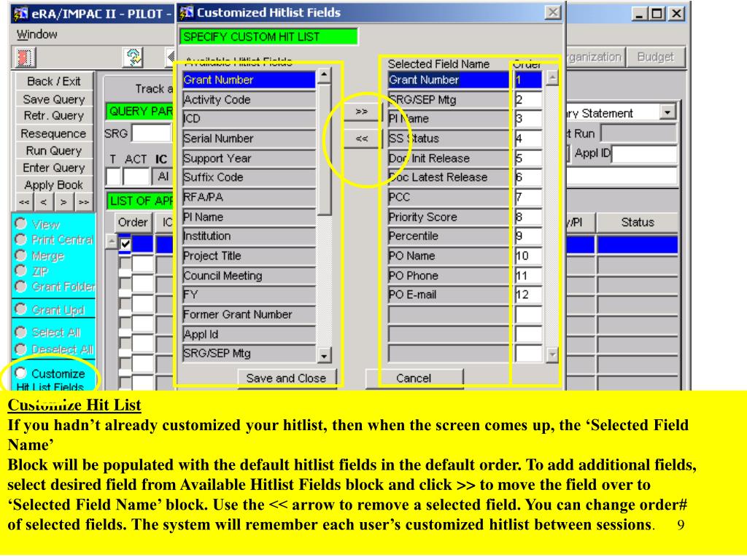Select Council Meeting in available fields
The image size is (747, 560).
coord(249,276)
